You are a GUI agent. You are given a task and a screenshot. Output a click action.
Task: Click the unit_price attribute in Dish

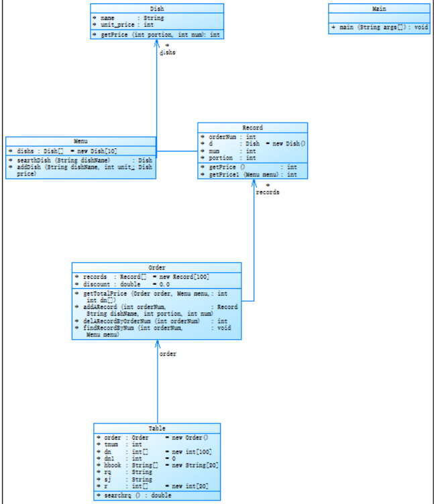coord(123,25)
